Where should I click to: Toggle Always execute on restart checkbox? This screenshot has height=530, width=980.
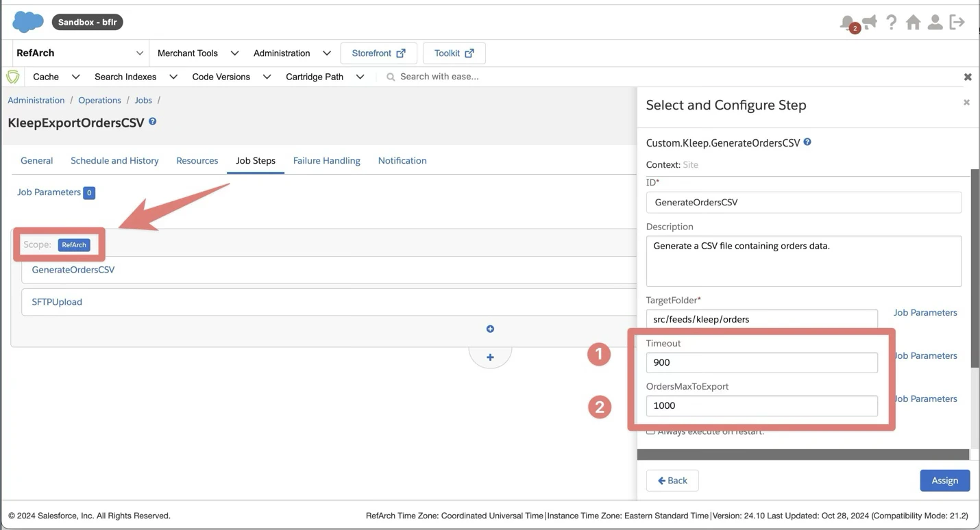[x=650, y=431]
